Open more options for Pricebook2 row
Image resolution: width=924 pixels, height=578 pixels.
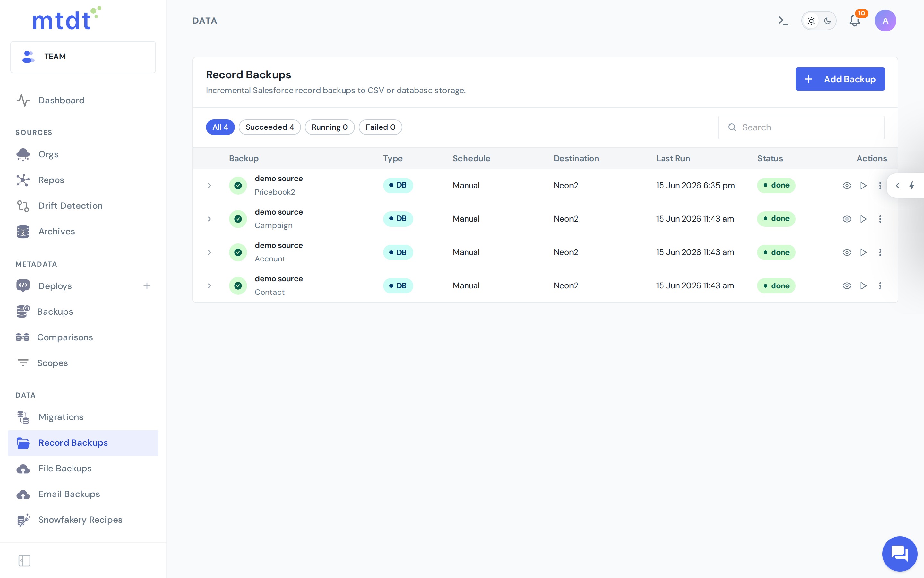click(x=880, y=185)
